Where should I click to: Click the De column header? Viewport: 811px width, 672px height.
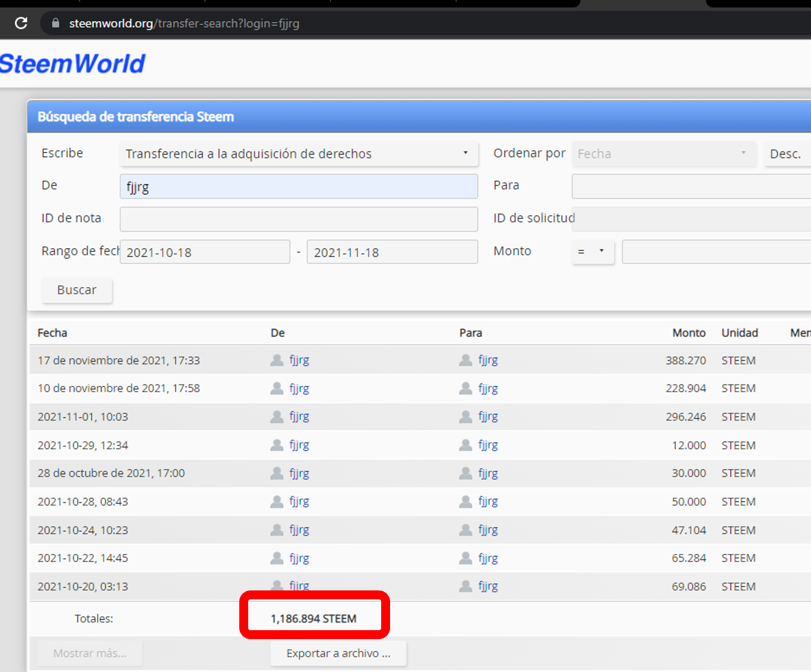pos(278,333)
